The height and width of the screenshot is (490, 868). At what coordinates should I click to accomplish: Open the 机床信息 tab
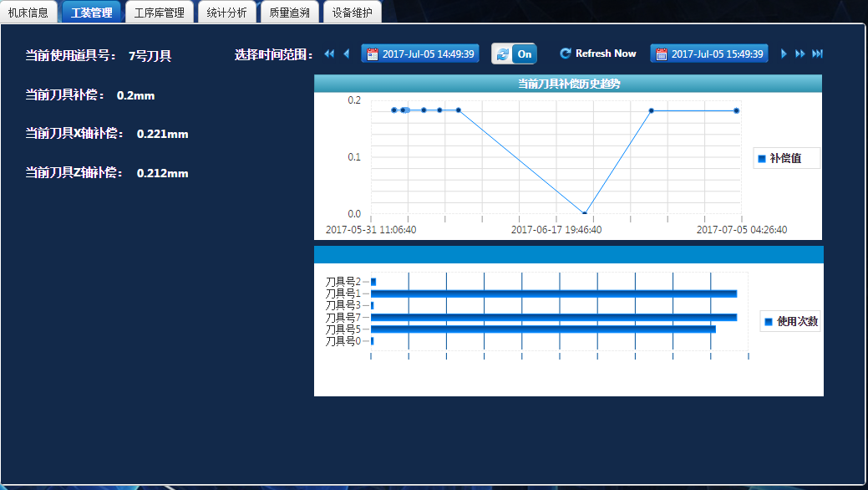[28, 13]
